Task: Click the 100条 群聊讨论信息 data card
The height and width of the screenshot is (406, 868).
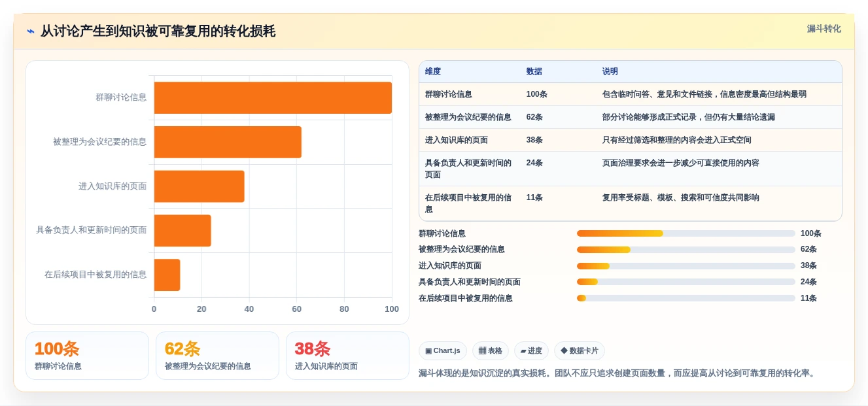Action: (x=87, y=356)
